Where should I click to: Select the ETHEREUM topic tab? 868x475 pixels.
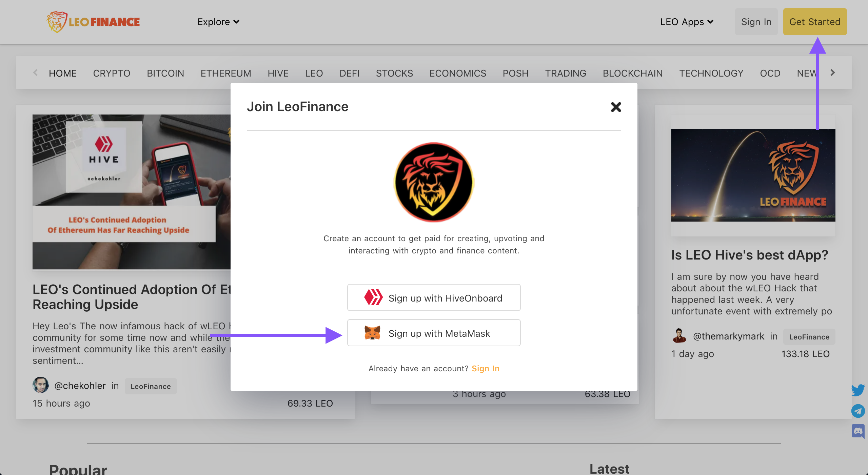point(226,73)
